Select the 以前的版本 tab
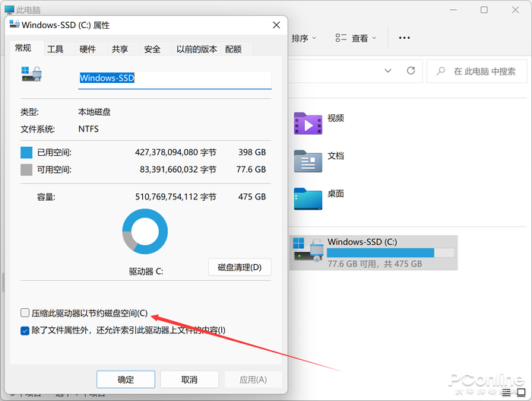 (x=196, y=49)
